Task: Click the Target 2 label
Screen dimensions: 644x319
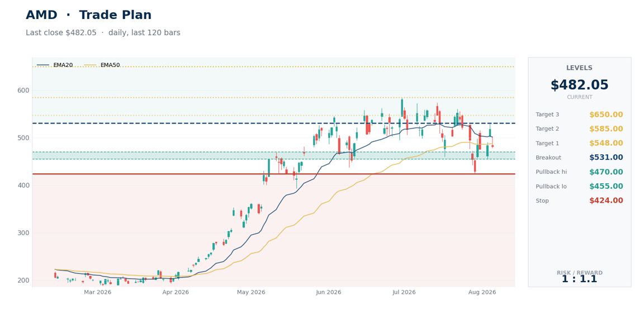Action: [547, 129]
